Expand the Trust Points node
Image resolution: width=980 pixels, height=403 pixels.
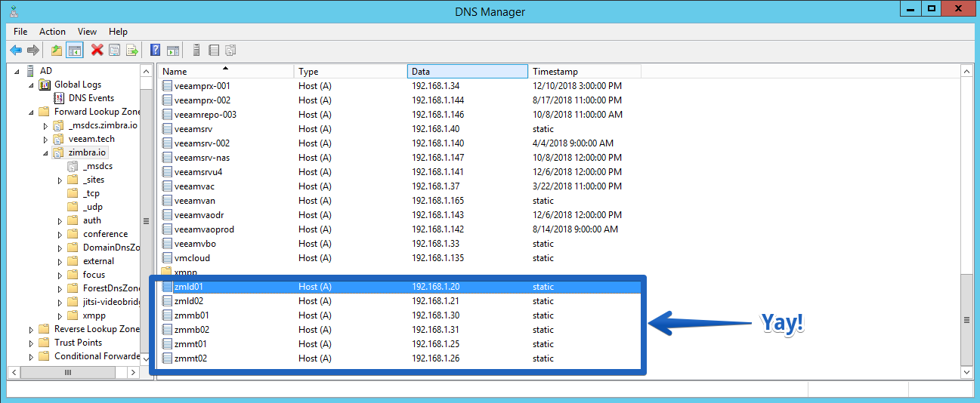click(x=31, y=343)
